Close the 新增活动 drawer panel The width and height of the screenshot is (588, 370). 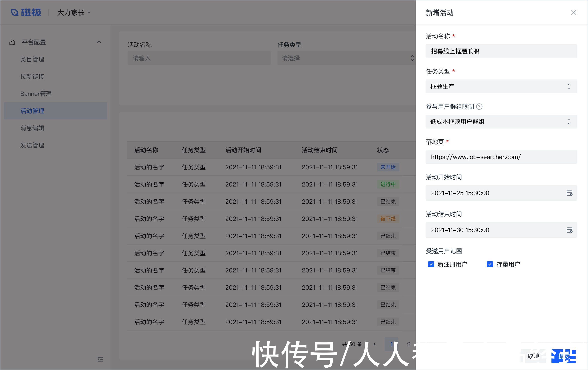pyautogui.click(x=574, y=12)
